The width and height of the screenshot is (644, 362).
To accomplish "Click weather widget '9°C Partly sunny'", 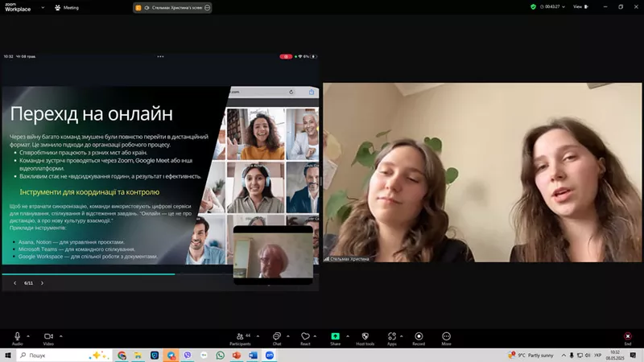I will tap(530, 355).
